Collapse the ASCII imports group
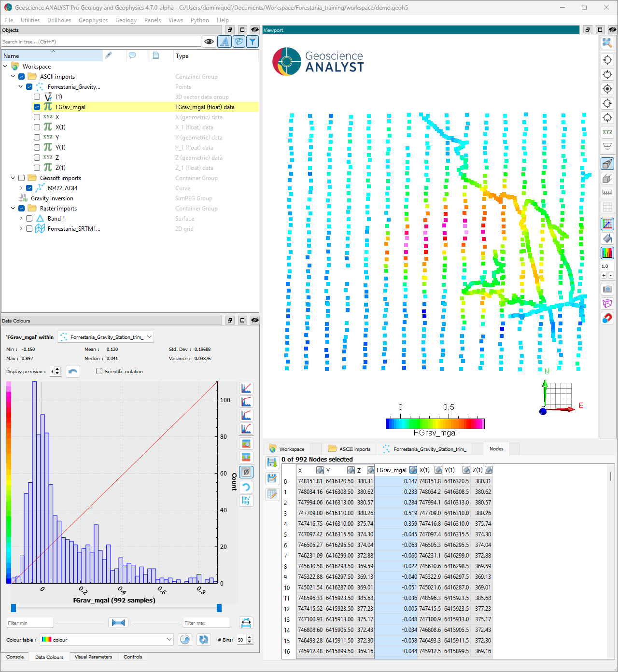The width and height of the screenshot is (618, 672). click(13, 77)
